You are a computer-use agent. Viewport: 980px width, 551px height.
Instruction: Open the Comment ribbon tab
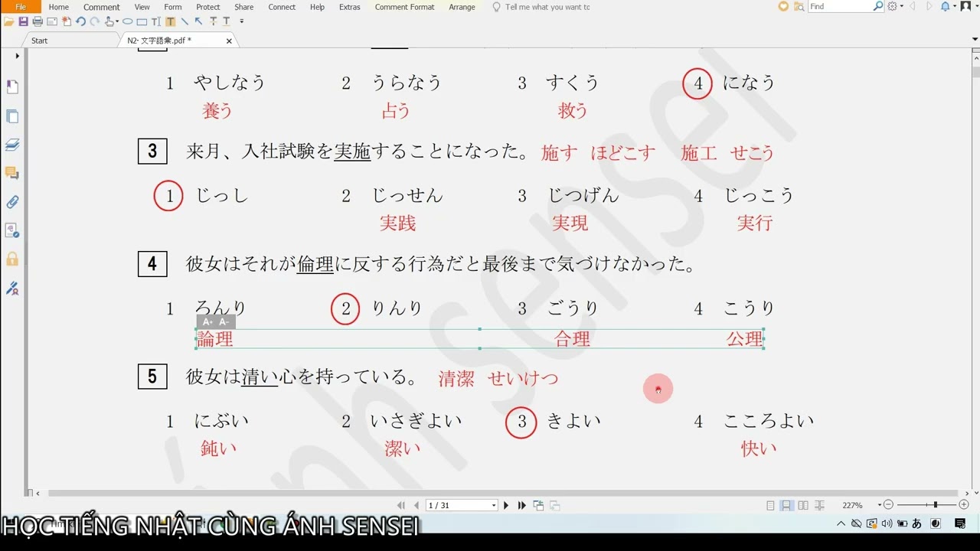coord(102,7)
